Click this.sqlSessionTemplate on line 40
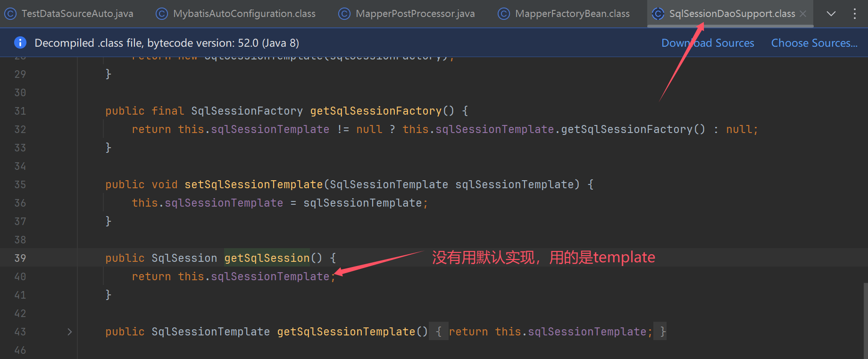Screen dimensions: 868x359 point(254,276)
